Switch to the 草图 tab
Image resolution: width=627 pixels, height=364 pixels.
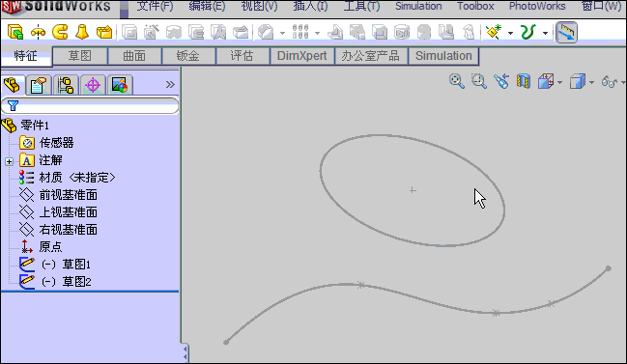click(x=80, y=56)
